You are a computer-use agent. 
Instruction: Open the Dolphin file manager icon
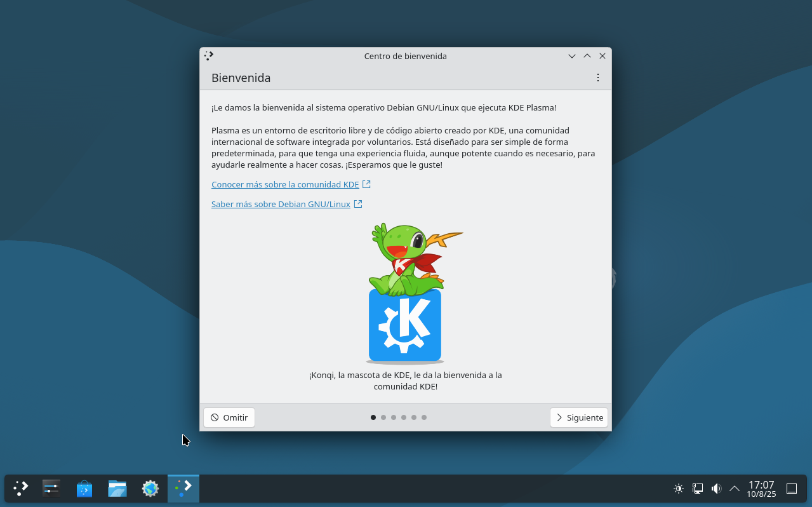117,489
